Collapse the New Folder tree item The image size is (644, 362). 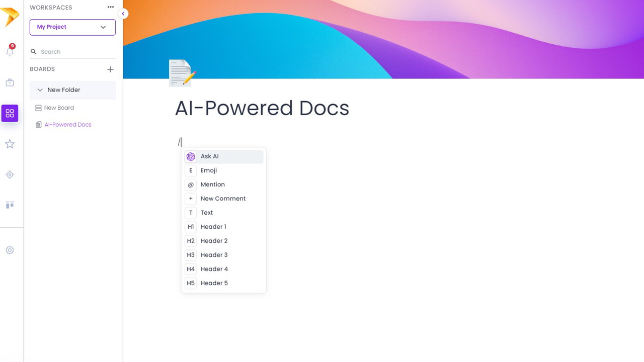coord(40,90)
